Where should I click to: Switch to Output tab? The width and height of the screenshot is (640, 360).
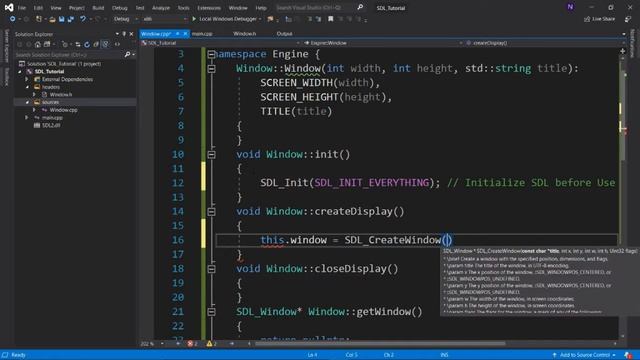coord(284,34)
